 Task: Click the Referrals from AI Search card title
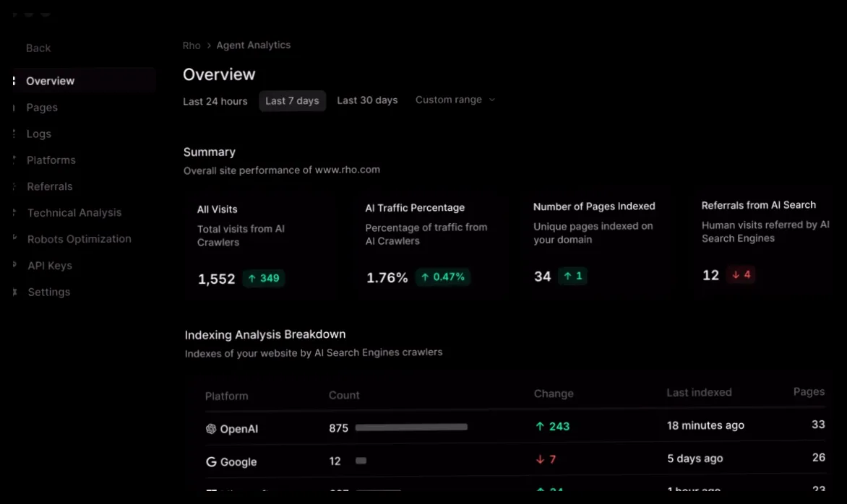coord(759,205)
